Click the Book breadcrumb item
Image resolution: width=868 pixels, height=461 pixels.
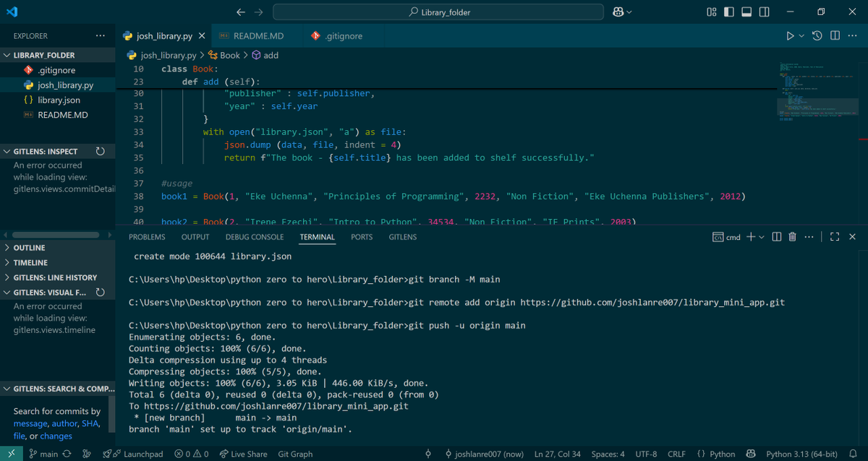click(x=224, y=55)
